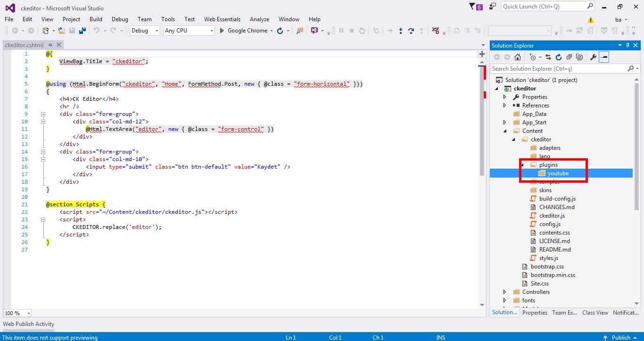Click the Find in Files toolbar icon

pyautogui.click(x=299, y=31)
